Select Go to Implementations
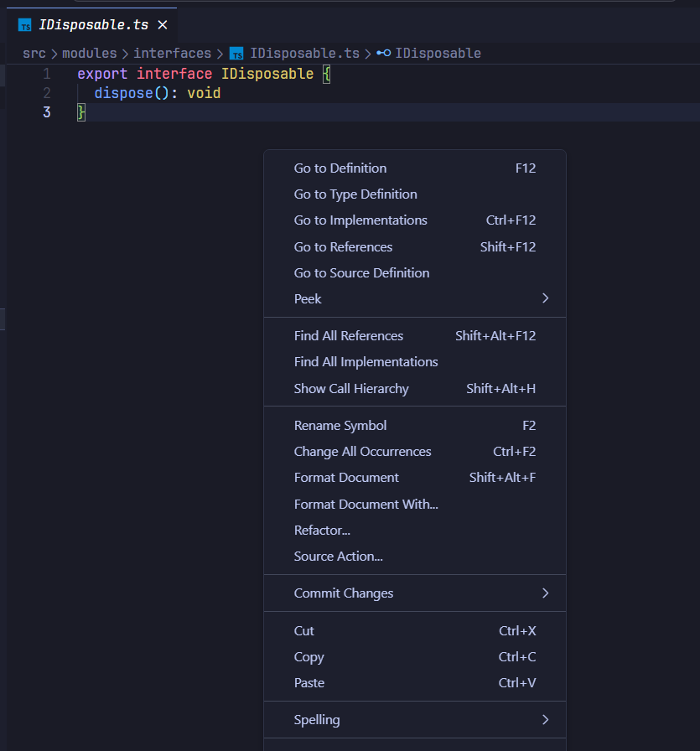 tap(415, 220)
